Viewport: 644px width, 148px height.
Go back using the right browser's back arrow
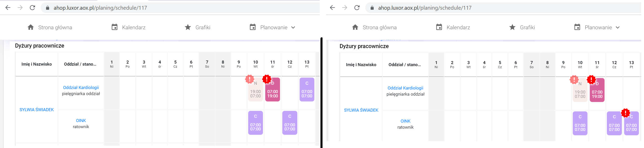(332, 8)
